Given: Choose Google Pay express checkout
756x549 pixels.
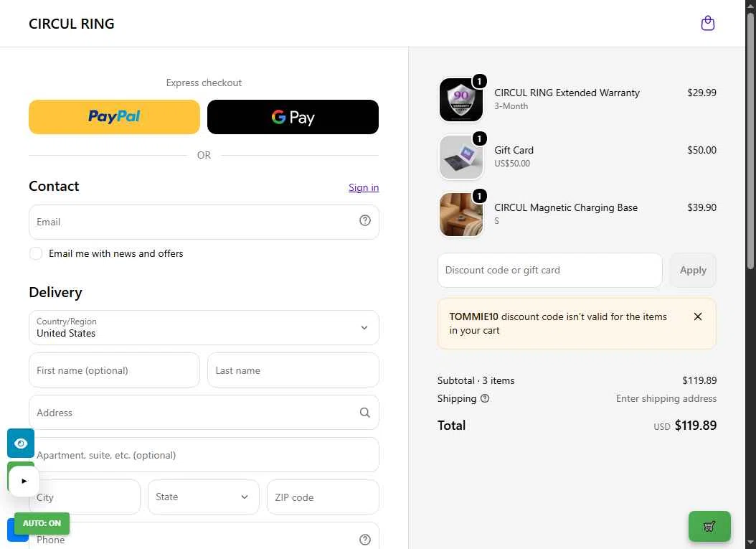Looking at the screenshot, I should point(293,117).
